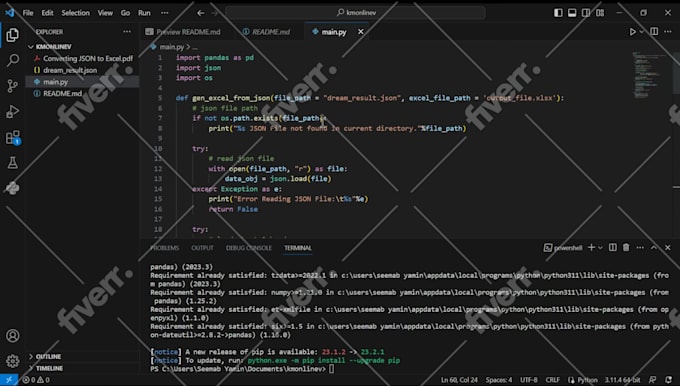This screenshot has height=386, width=680.
Task: Click the kmonlinev command center search box
Action: coord(355,13)
